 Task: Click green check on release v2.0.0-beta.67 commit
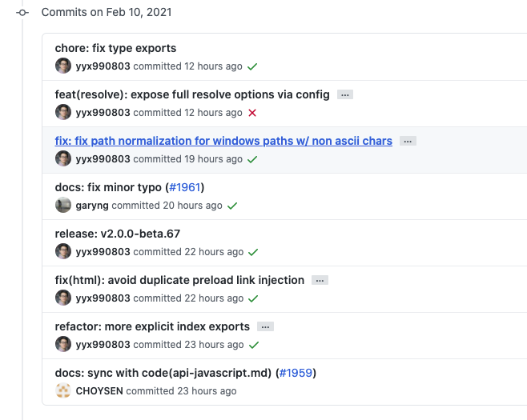[253, 252]
